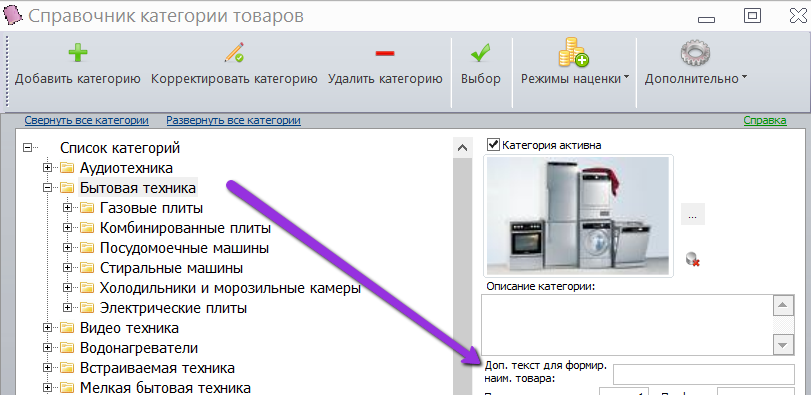
Task: Expand the Газовые плиты node
Action: (67, 208)
